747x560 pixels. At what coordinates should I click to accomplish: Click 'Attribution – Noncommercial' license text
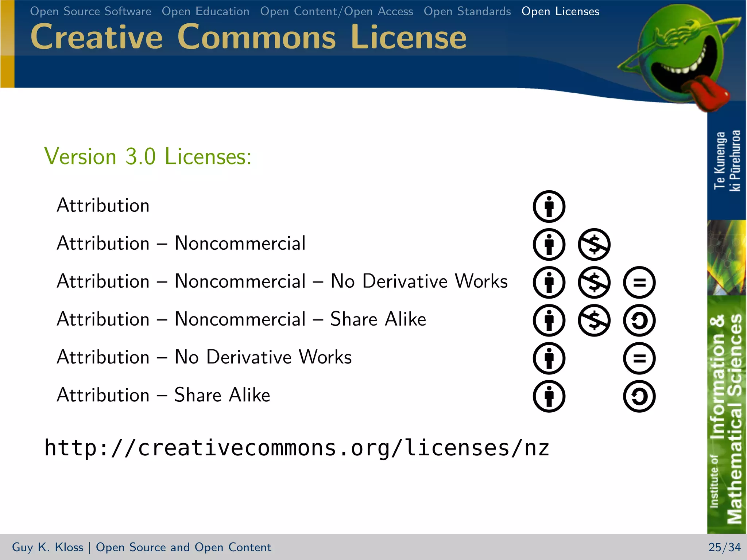[x=181, y=243]
